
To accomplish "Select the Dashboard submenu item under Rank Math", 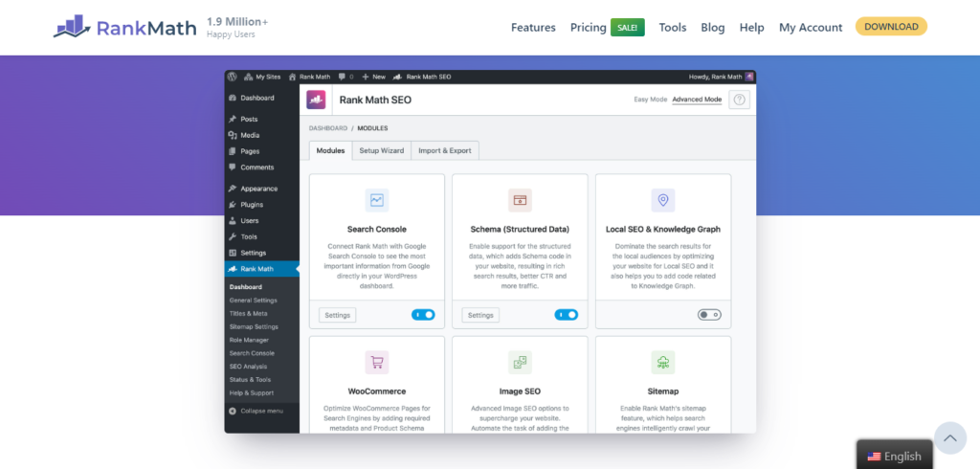I will coord(246,287).
